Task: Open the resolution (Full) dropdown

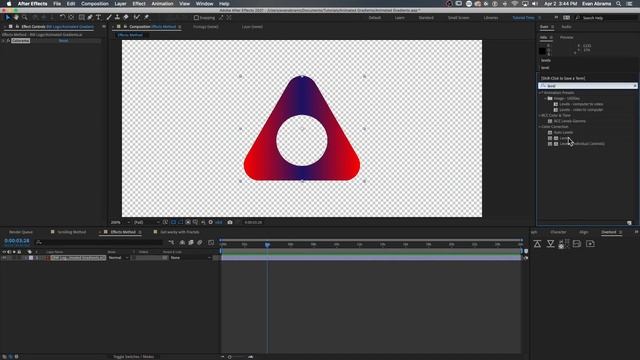Action: pyautogui.click(x=146, y=222)
